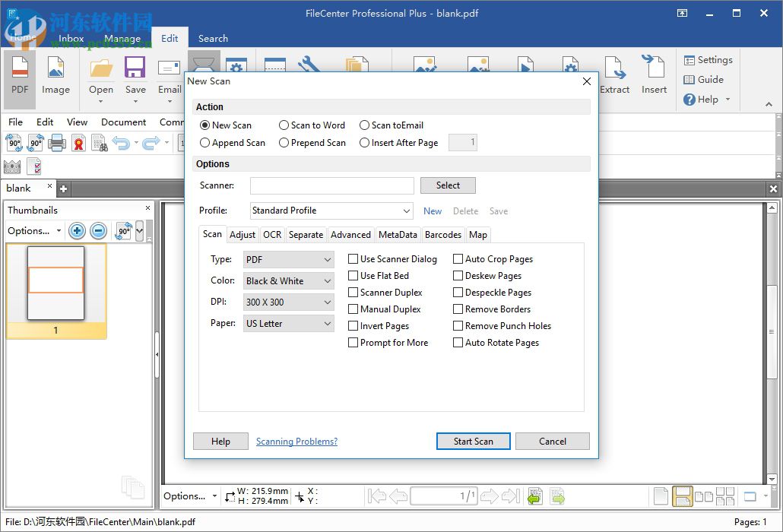Open the Color dropdown showing Black & White
This screenshot has width=783, height=532.
289,281
